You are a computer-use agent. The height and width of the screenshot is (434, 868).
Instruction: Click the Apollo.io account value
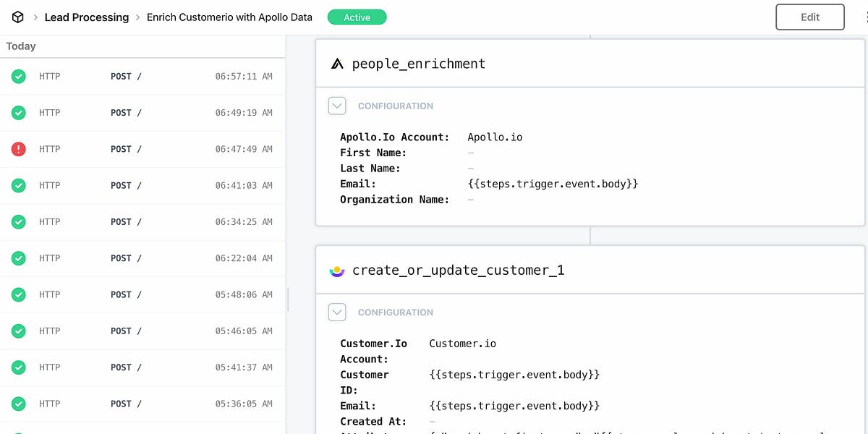(495, 137)
